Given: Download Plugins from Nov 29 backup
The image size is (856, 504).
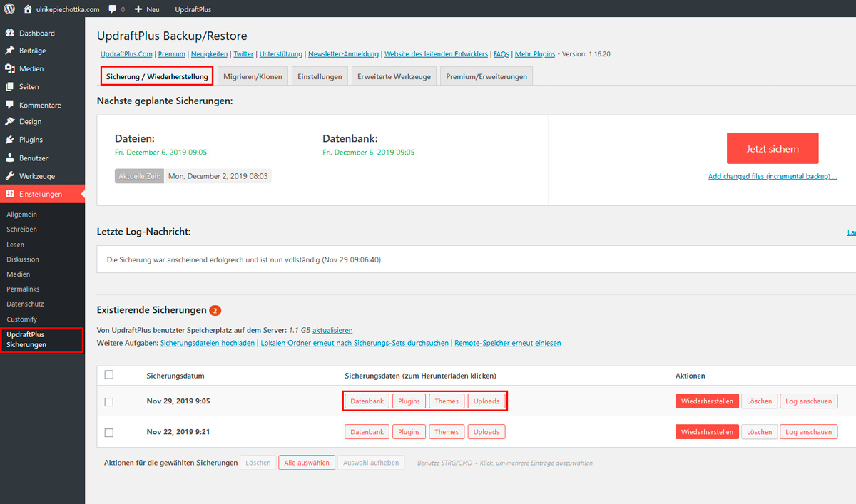Looking at the screenshot, I should (x=409, y=401).
